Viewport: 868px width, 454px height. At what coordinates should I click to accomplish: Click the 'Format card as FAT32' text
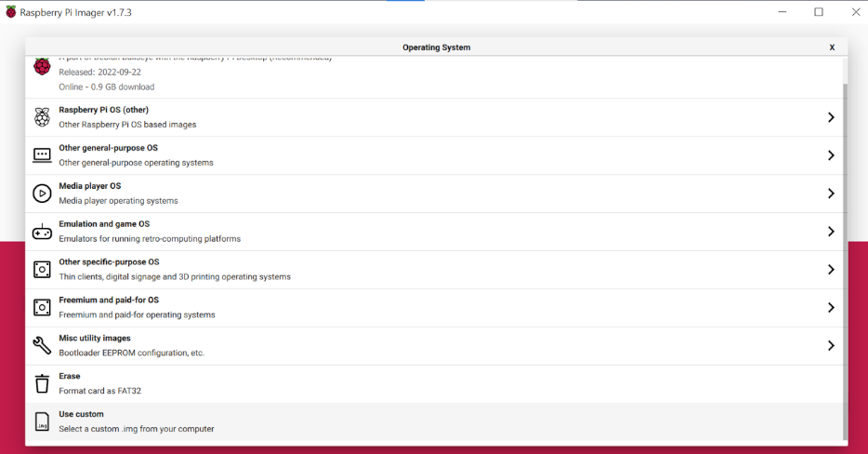100,391
